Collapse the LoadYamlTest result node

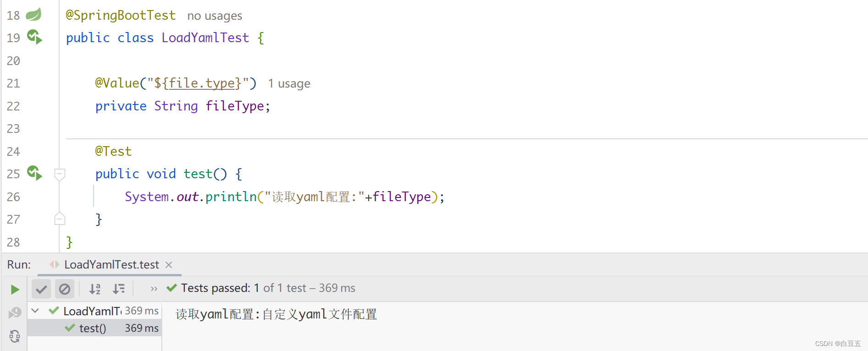pos(35,311)
